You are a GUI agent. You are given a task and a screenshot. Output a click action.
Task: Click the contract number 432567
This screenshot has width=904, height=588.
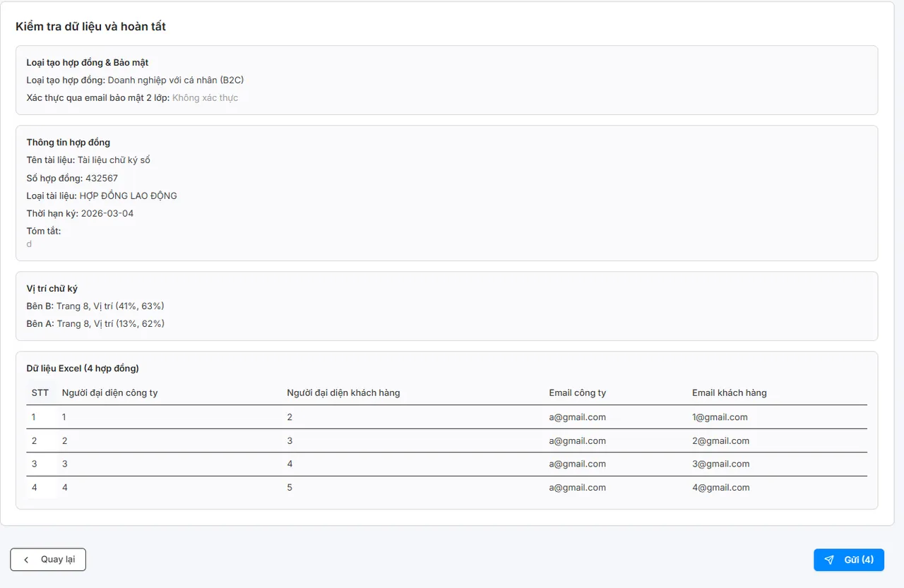pos(102,179)
